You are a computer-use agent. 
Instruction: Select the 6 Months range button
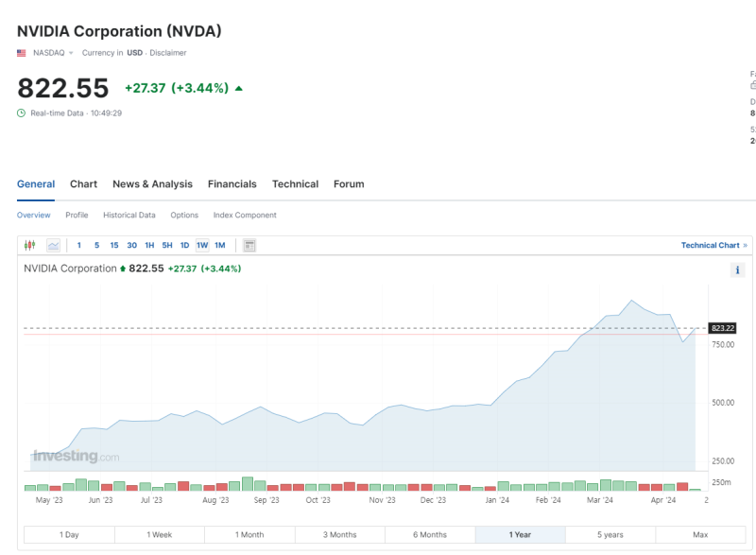[x=430, y=535]
